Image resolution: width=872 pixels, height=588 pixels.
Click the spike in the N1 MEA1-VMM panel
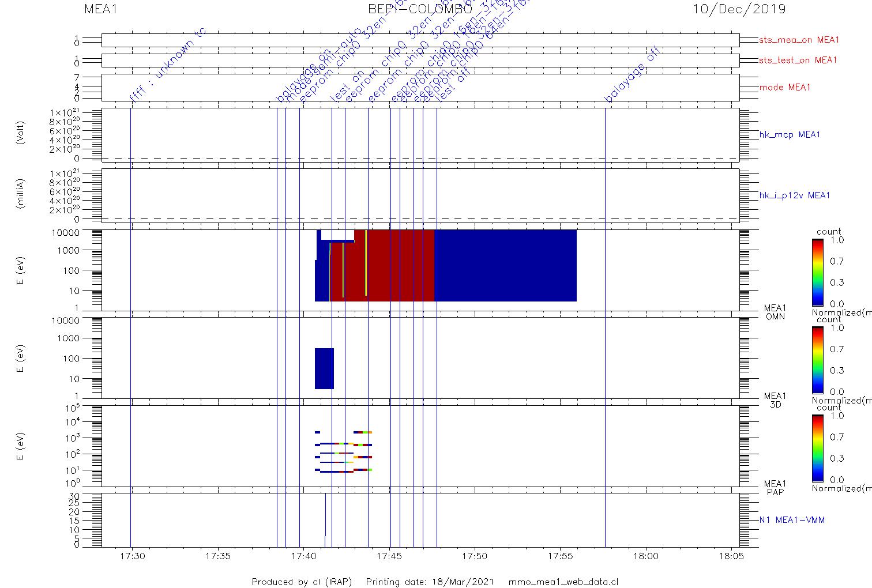325,519
